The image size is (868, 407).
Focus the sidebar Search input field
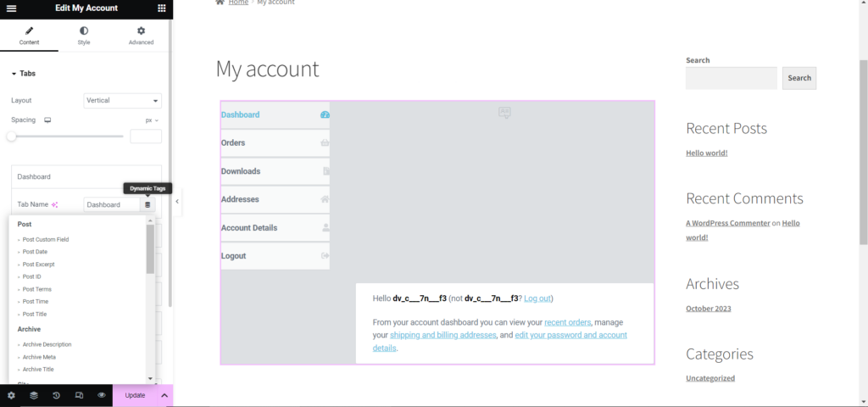coord(732,79)
